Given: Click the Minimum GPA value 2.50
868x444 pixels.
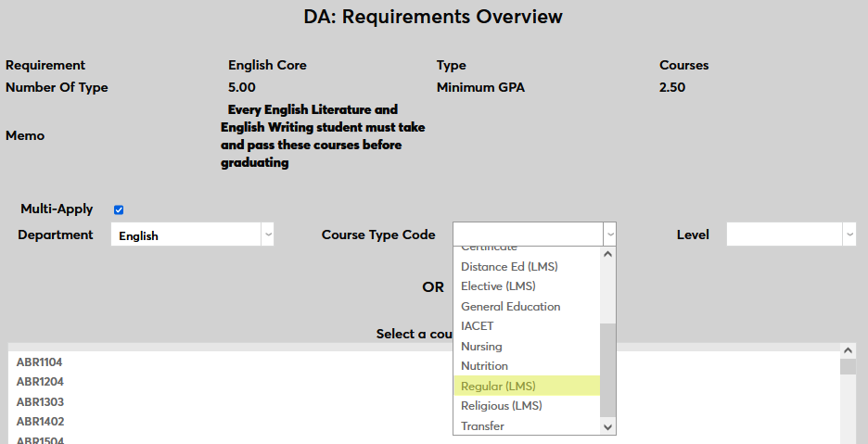Looking at the screenshot, I should point(672,87).
